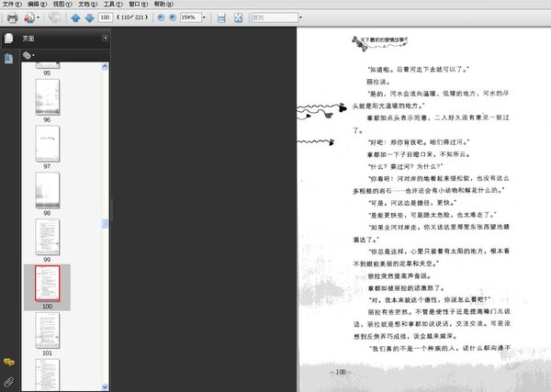Open the Pages panel sidebar icon
The image size is (551, 392).
click(9, 38)
